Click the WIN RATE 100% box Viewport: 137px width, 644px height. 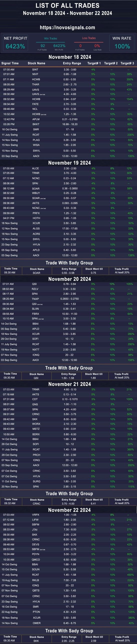click(x=122, y=43)
